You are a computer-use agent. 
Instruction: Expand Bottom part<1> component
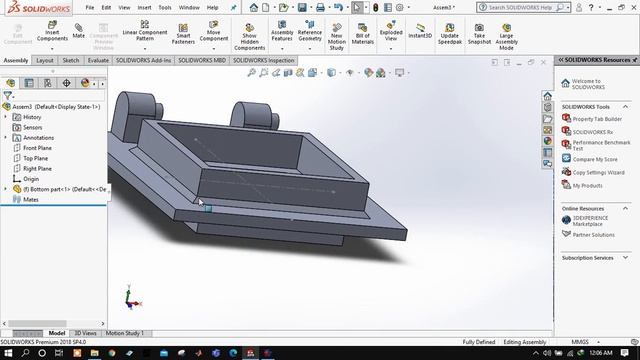click(5, 189)
